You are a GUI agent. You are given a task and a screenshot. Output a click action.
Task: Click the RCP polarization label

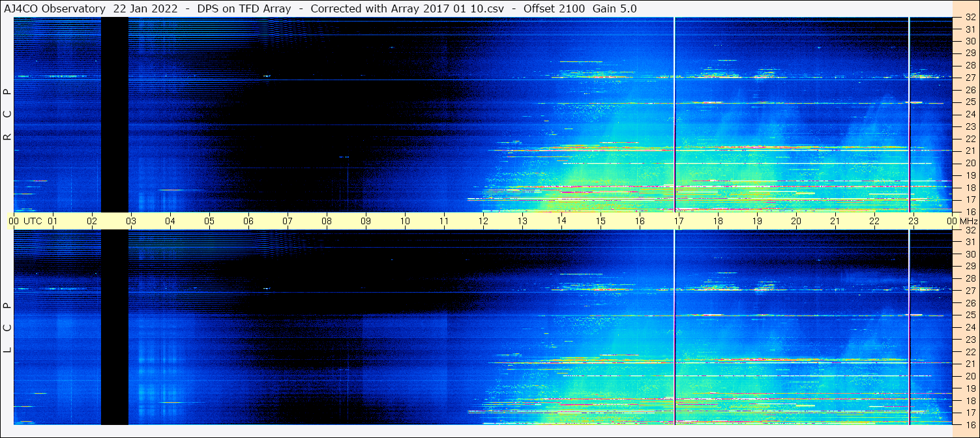(x=7, y=113)
